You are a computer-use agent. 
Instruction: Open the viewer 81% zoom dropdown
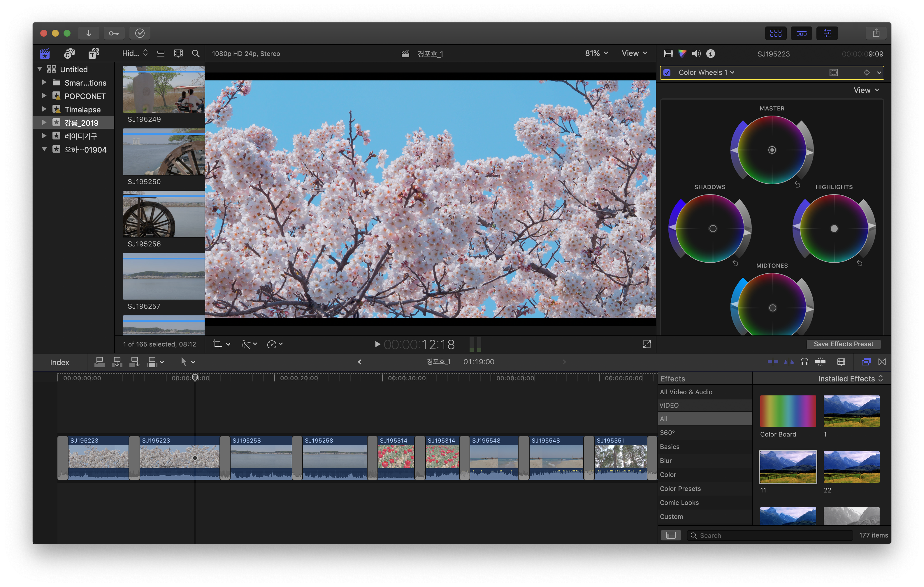tap(596, 53)
